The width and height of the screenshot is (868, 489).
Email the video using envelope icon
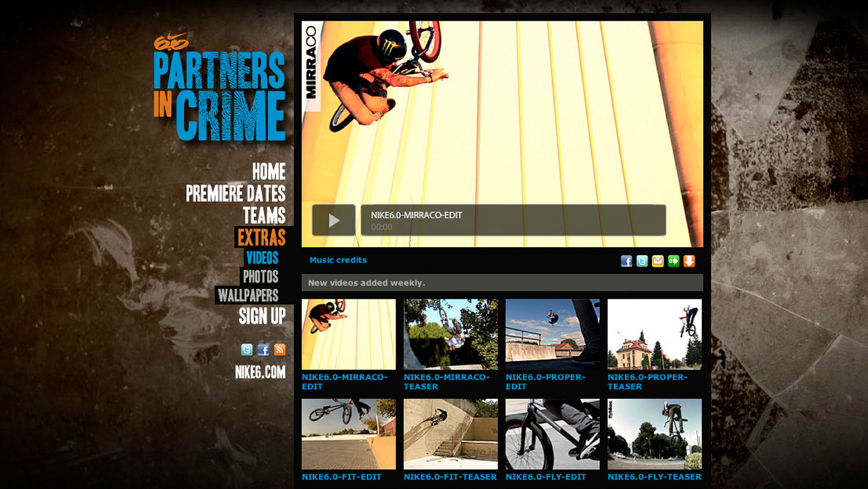[x=658, y=261]
